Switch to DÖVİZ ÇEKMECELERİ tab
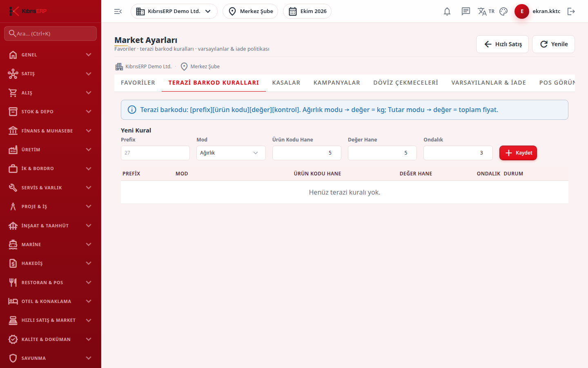 (x=406, y=83)
